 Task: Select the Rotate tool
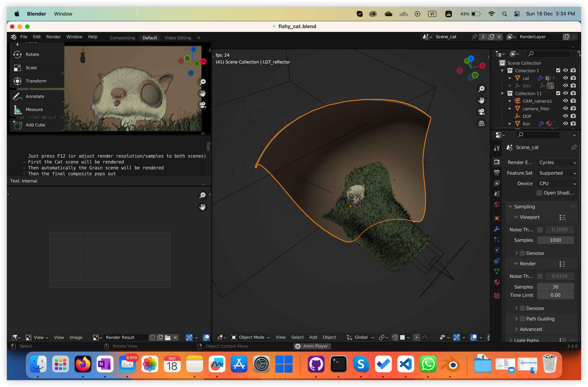tap(32, 54)
